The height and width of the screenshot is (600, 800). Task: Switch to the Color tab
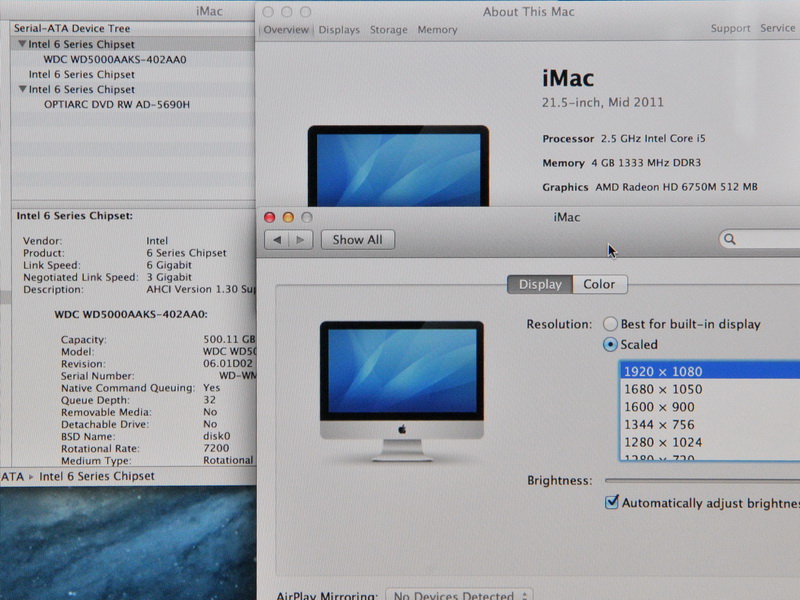point(599,284)
